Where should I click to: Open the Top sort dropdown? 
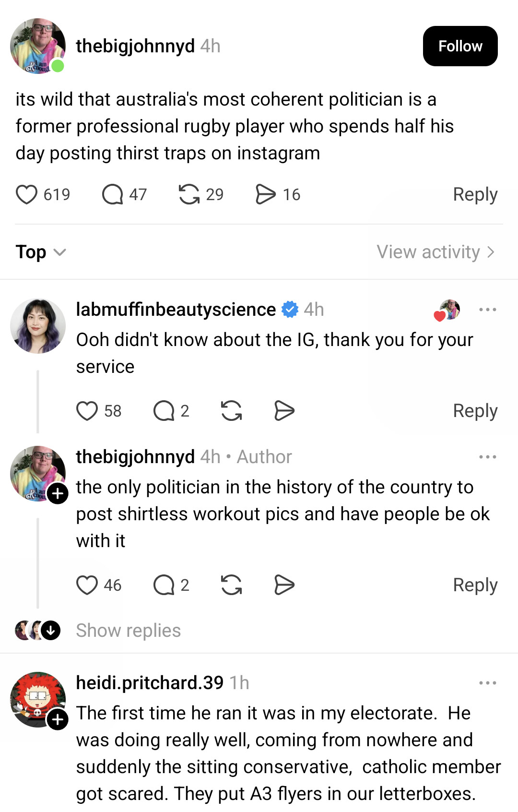(x=41, y=252)
